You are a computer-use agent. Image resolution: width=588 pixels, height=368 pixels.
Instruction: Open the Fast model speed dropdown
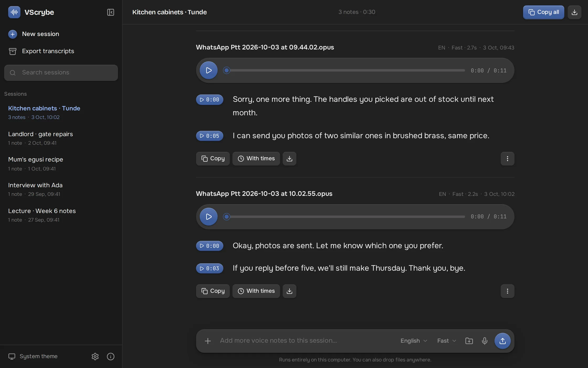click(x=447, y=341)
